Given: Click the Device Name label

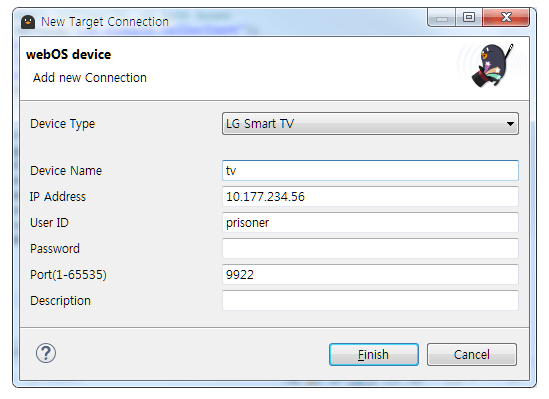Looking at the screenshot, I should coord(66,171).
